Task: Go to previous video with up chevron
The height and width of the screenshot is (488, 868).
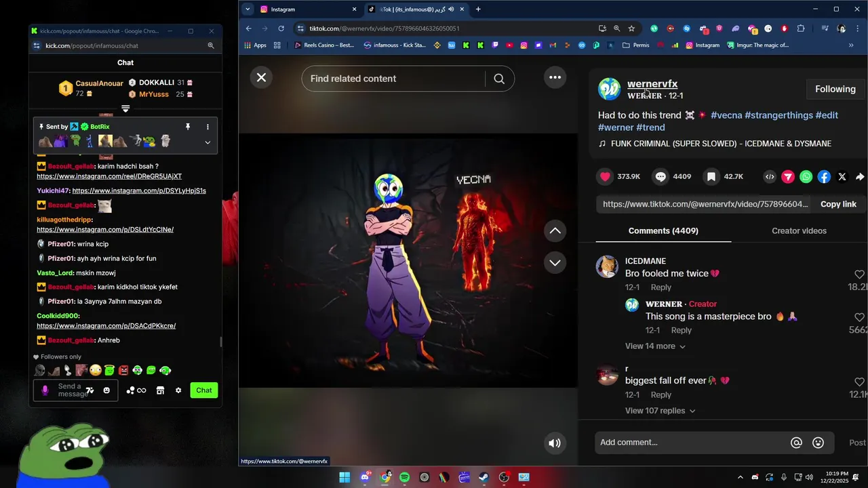Action: [555, 230]
